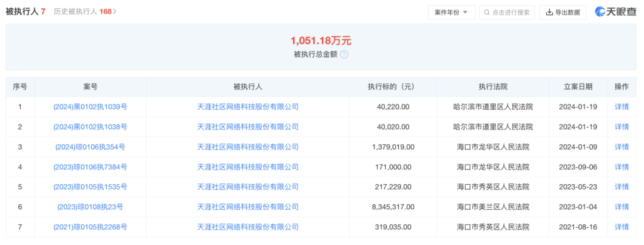Viewport: 644px width, 245px height.
Task: Click 天涯社区网络科技股份有限公司 in row 5
Action: [x=247, y=187]
